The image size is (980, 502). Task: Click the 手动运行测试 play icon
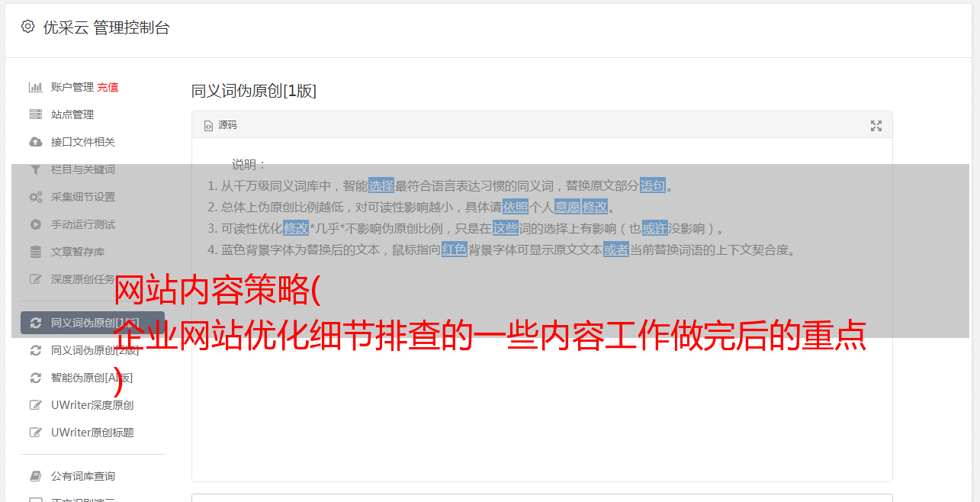35,224
